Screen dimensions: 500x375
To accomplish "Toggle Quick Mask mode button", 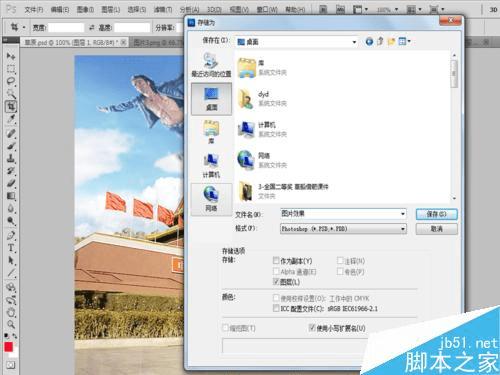I will coord(11,365).
